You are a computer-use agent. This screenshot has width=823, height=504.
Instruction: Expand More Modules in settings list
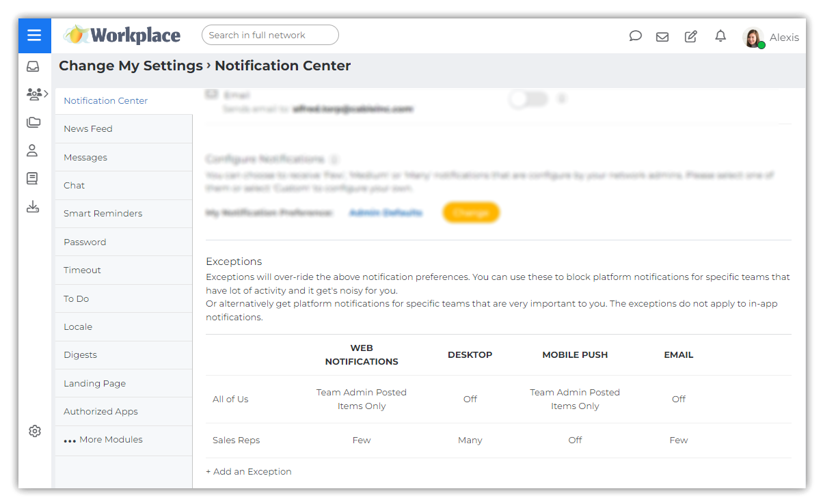[103, 440]
